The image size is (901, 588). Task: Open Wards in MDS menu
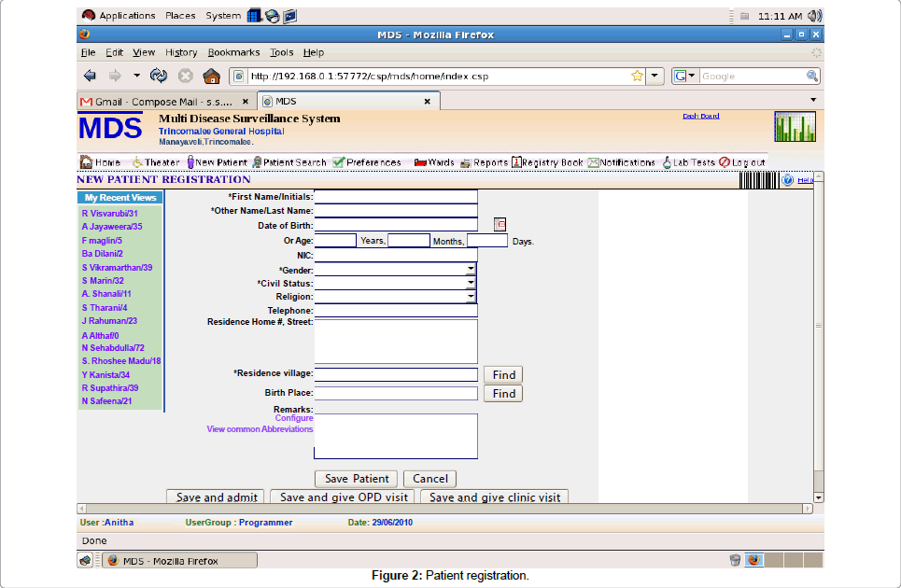point(434,162)
